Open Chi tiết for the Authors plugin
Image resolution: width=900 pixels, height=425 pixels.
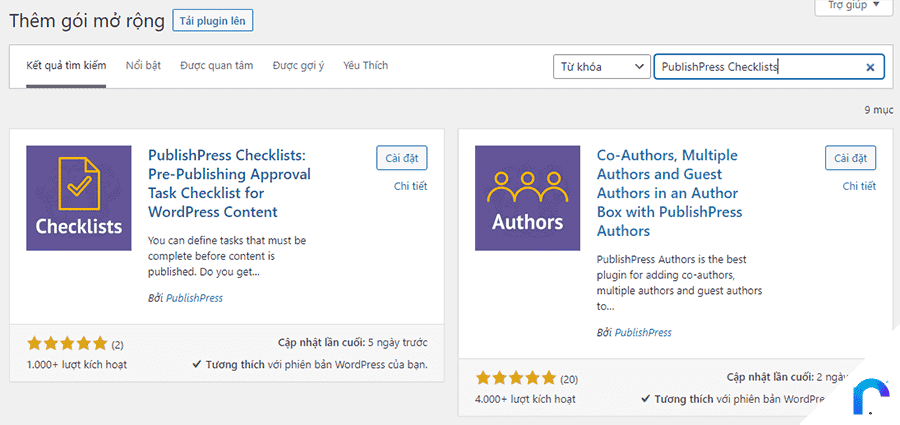859,186
